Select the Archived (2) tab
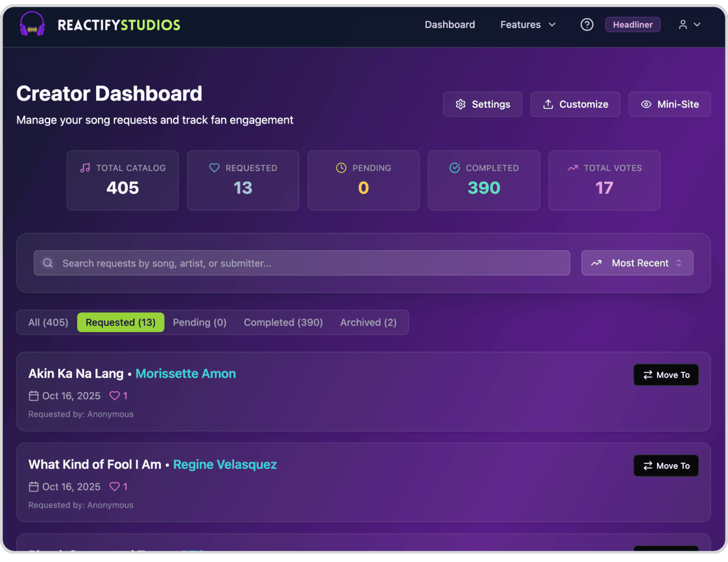 coord(368,322)
